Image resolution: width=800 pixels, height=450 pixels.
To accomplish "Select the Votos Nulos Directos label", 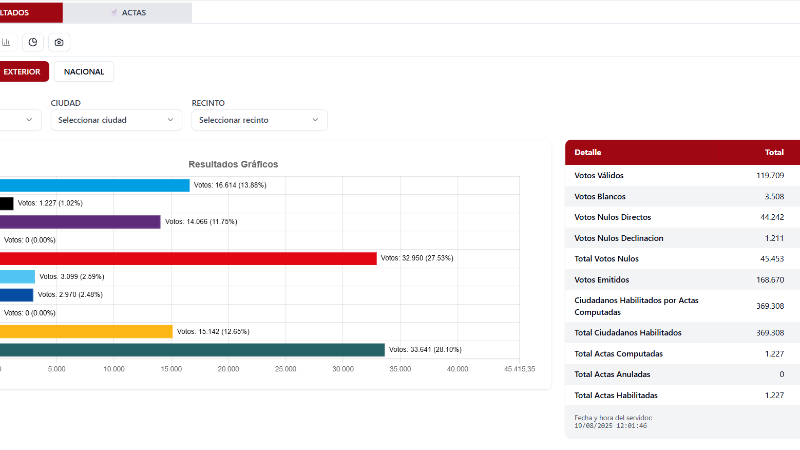I will tap(613, 217).
